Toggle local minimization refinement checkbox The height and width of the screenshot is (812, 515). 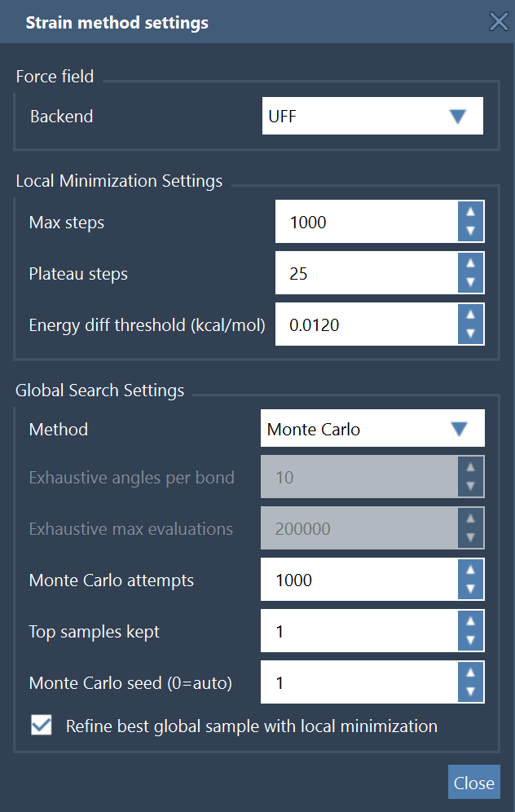[x=41, y=725]
